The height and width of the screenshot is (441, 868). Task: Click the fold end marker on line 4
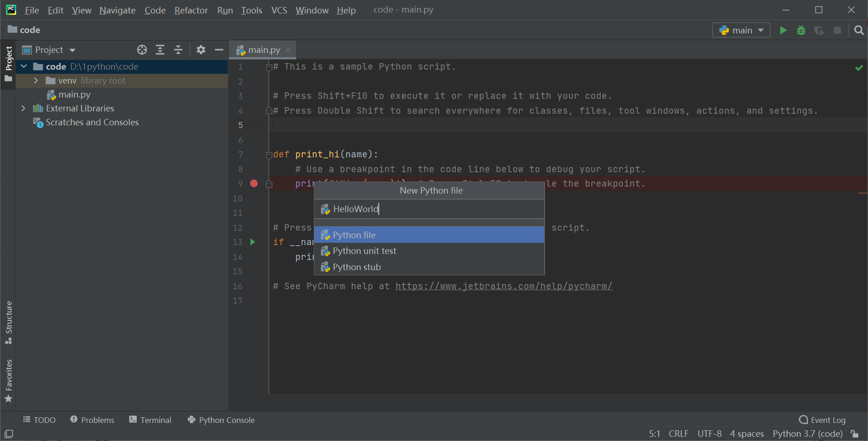(x=269, y=111)
